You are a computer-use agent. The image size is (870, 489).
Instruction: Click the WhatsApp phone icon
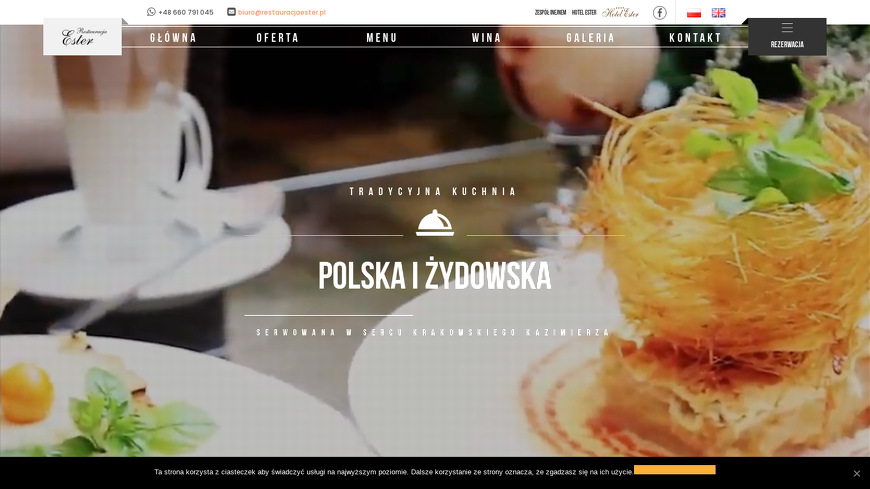tap(151, 12)
